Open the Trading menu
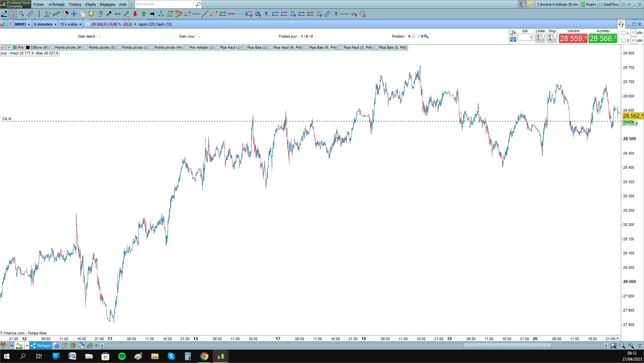 tap(75, 4)
